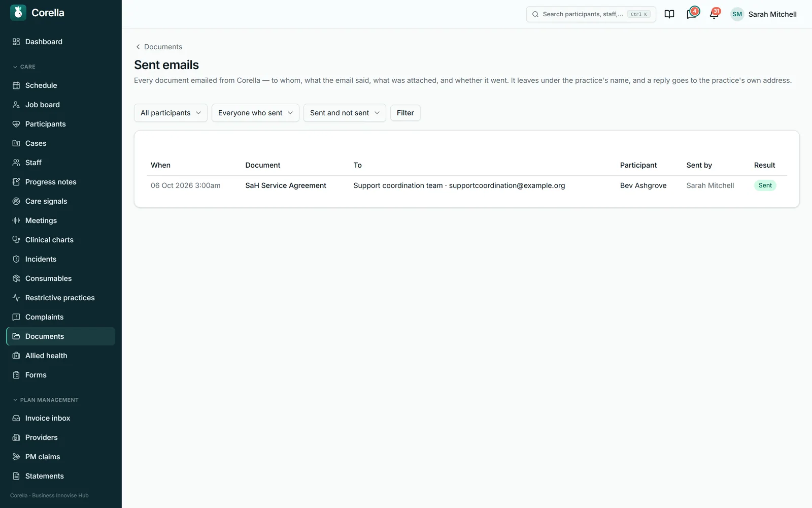This screenshot has width=812, height=508.
Task: Click the Participants heart icon
Action: [16, 124]
